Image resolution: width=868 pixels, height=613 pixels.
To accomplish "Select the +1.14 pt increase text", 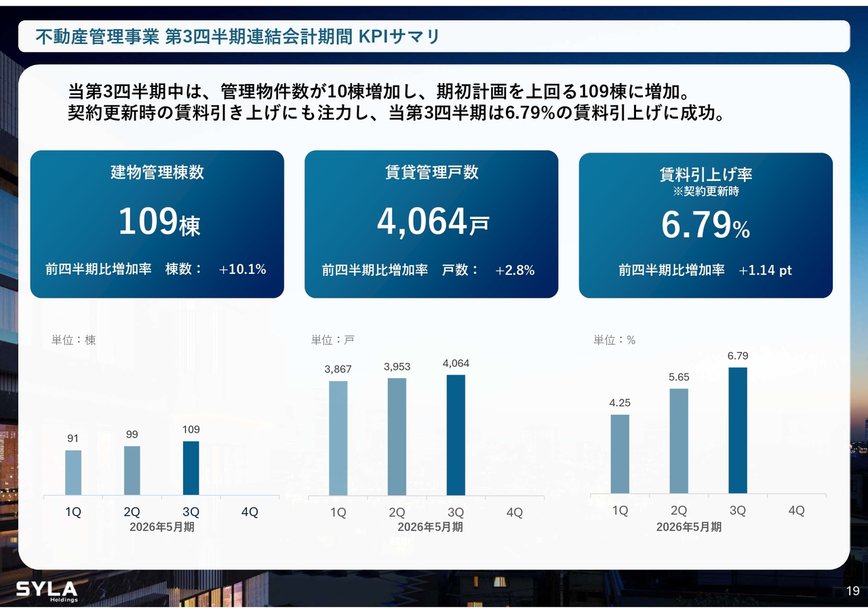I will pyautogui.click(x=765, y=271).
